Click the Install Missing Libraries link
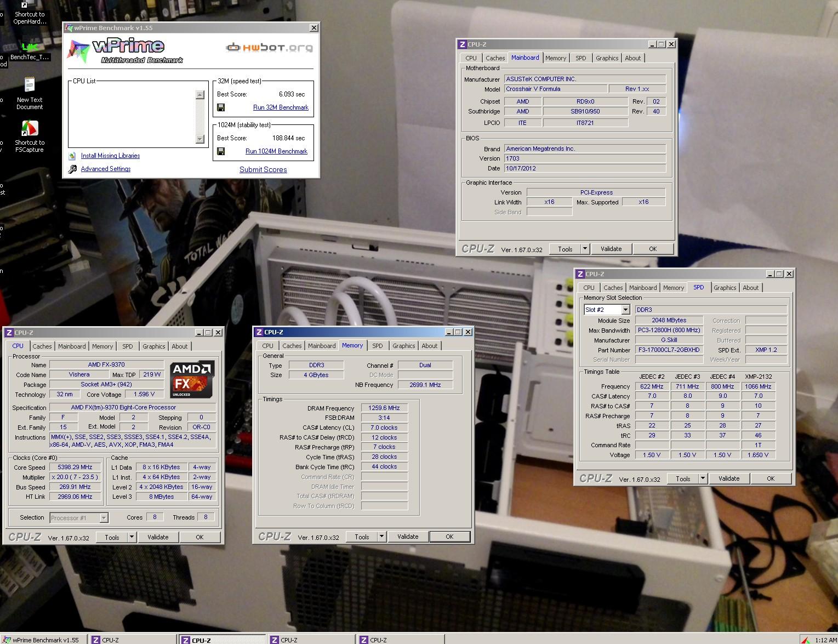Screen dimensions: 838x644 click(x=110, y=156)
